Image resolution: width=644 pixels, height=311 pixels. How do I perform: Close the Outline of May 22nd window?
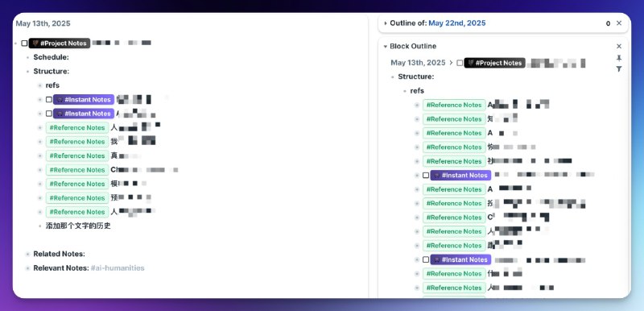click(x=619, y=23)
